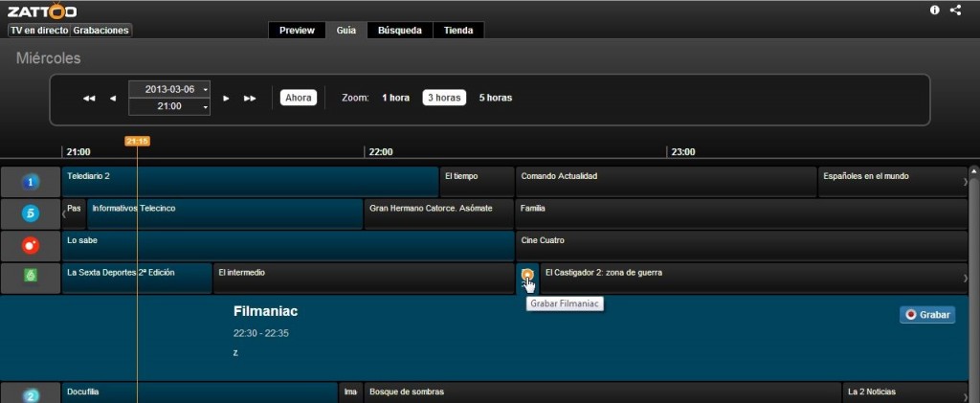This screenshot has width=980, height=403.
Task: Open the time dropdown showing 21:00
Action: tap(169, 106)
